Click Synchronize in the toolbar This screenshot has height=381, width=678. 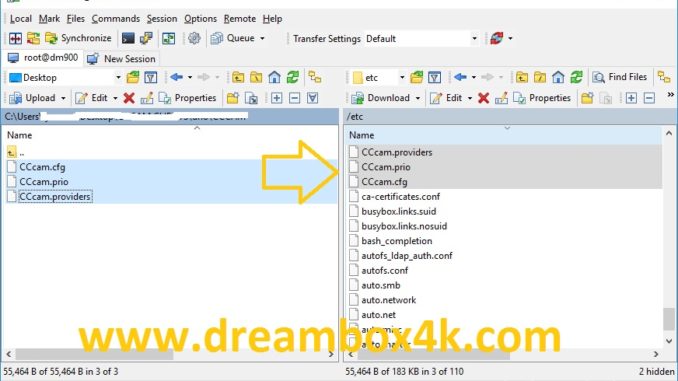pyautogui.click(x=78, y=38)
